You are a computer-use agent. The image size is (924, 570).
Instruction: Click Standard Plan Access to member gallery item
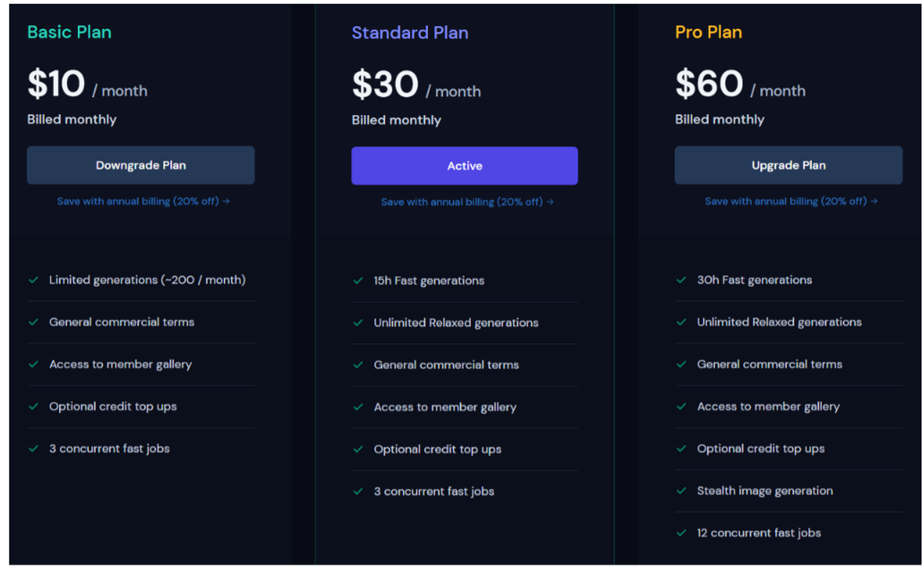tap(464, 406)
